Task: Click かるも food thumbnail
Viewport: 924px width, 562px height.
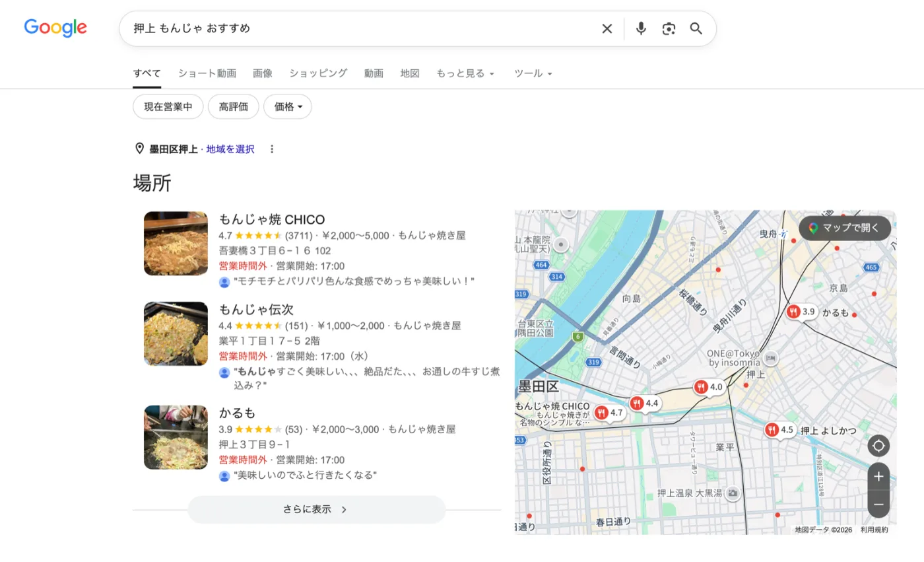Action: (176, 437)
